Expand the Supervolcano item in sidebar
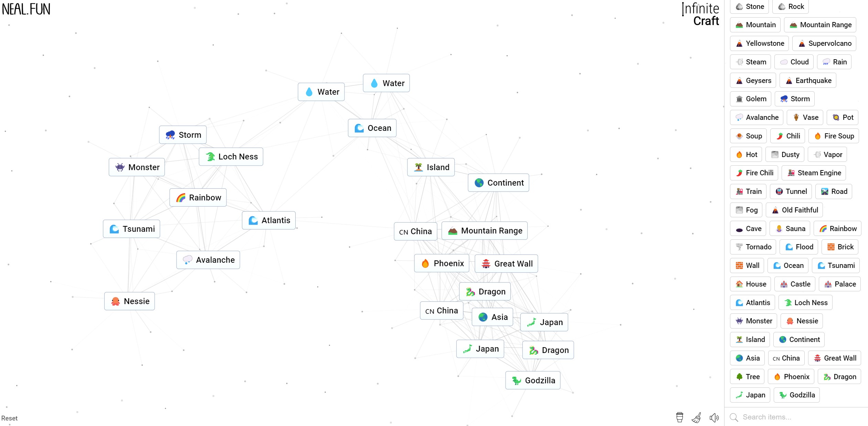The width and height of the screenshot is (868, 426). tap(824, 43)
